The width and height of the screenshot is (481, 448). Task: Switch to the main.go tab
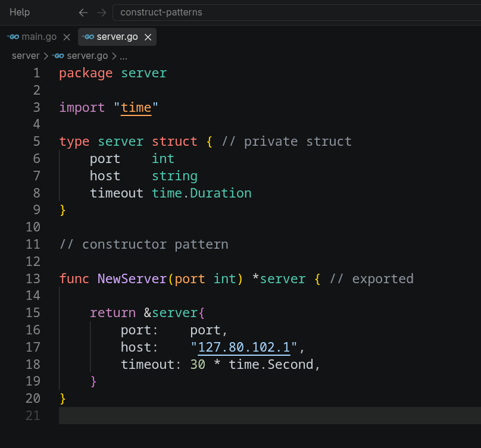pyautogui.click(x=39, y=37)
